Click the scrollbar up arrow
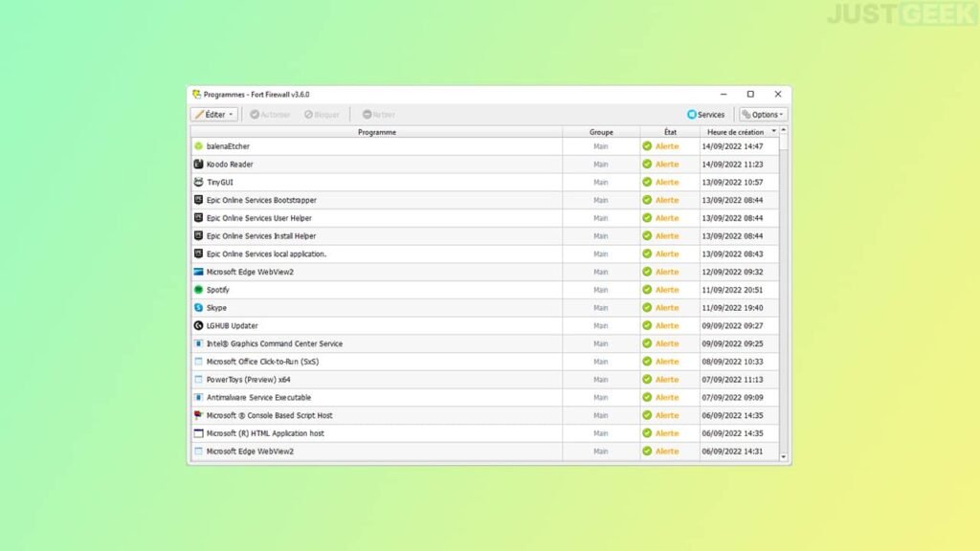Viewport: 980px width, 551px height. click(784, 130)
